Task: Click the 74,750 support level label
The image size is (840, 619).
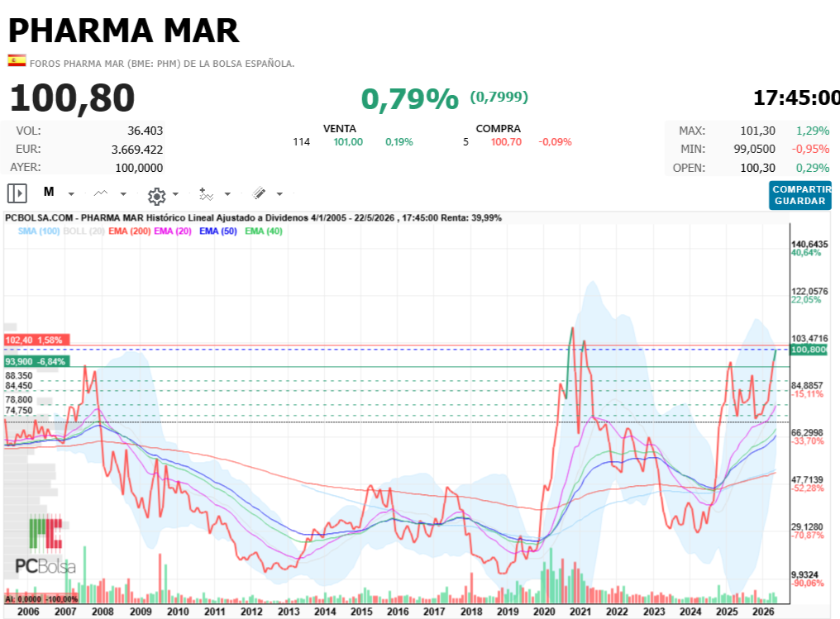Action: tap(19, 411)
